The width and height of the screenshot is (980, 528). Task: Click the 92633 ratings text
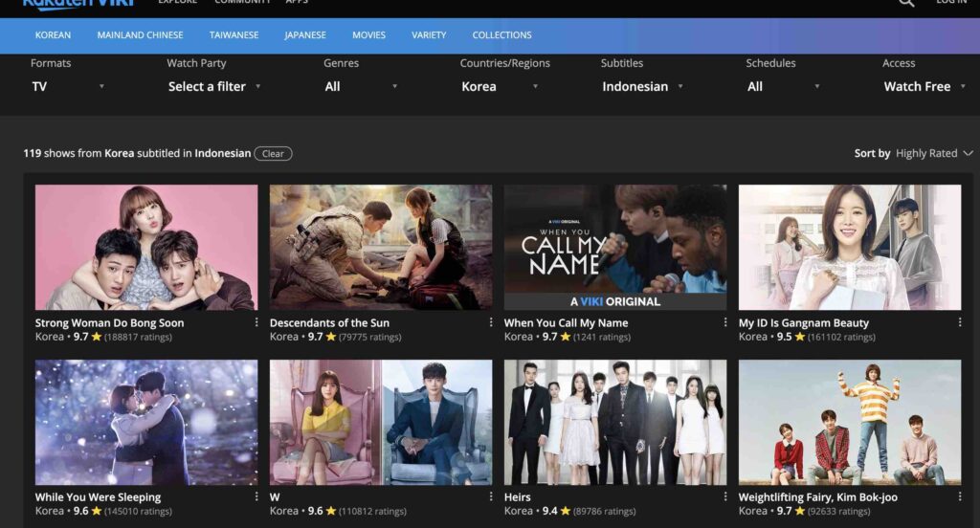click(838, 511)
